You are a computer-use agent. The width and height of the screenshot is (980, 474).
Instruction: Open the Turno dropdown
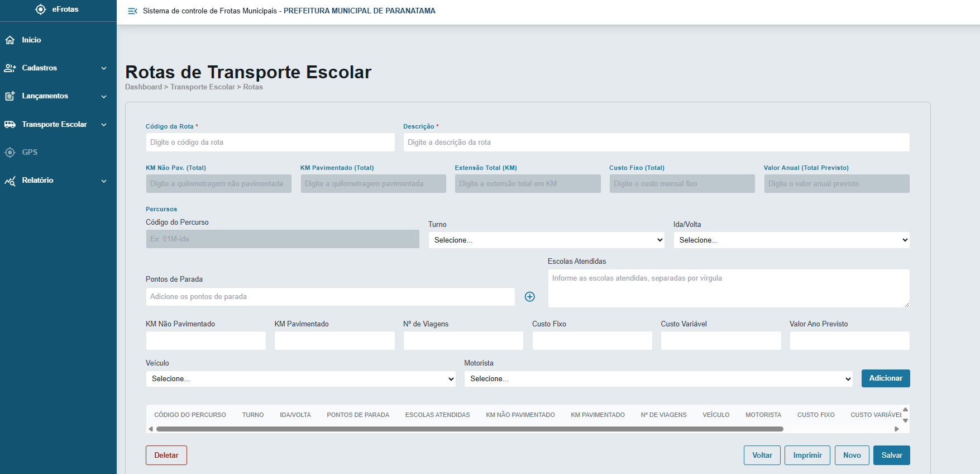coord(546,240)
